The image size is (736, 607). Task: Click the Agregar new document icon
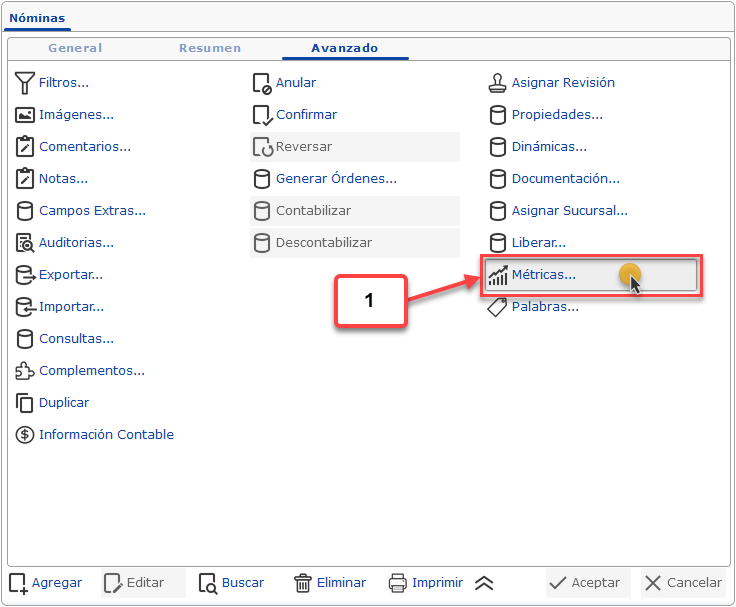18,584
